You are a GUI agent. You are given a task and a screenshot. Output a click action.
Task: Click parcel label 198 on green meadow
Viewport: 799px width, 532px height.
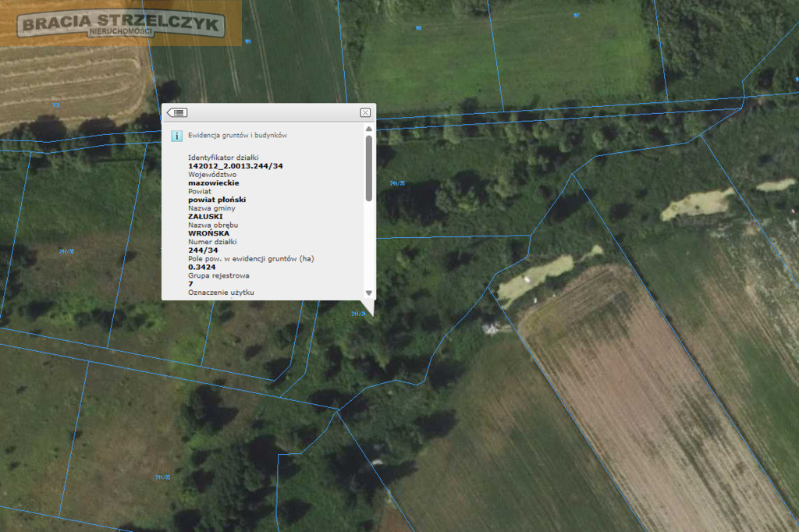418,28
